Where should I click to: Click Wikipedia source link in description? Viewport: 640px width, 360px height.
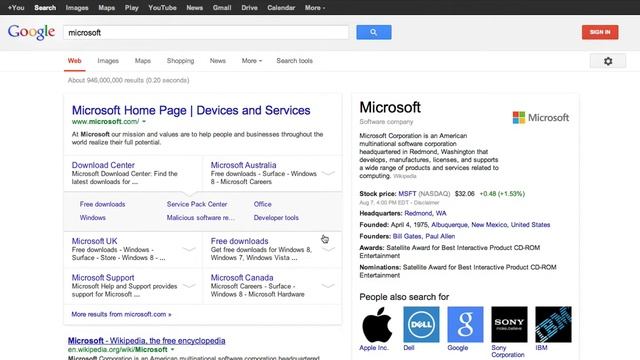pos(404,176)
